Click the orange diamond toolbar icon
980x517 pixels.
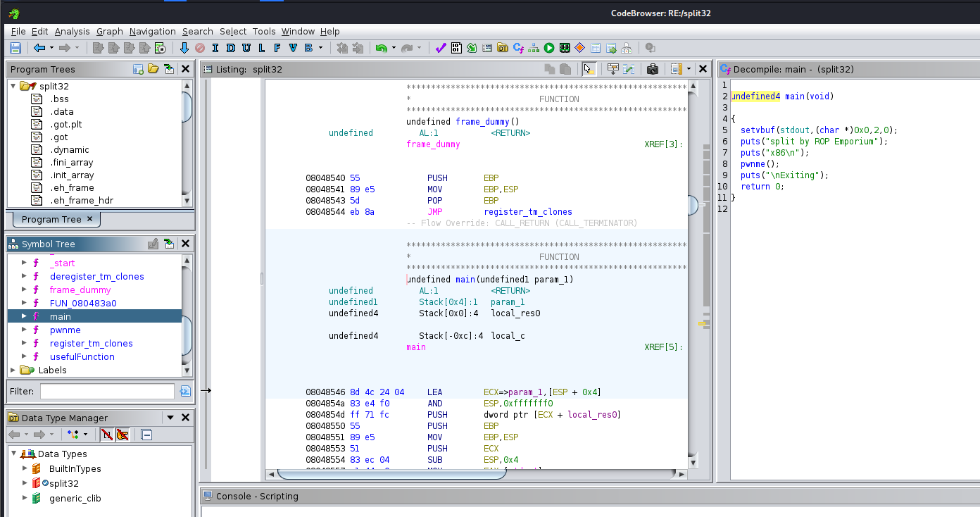tap(580, 48)
